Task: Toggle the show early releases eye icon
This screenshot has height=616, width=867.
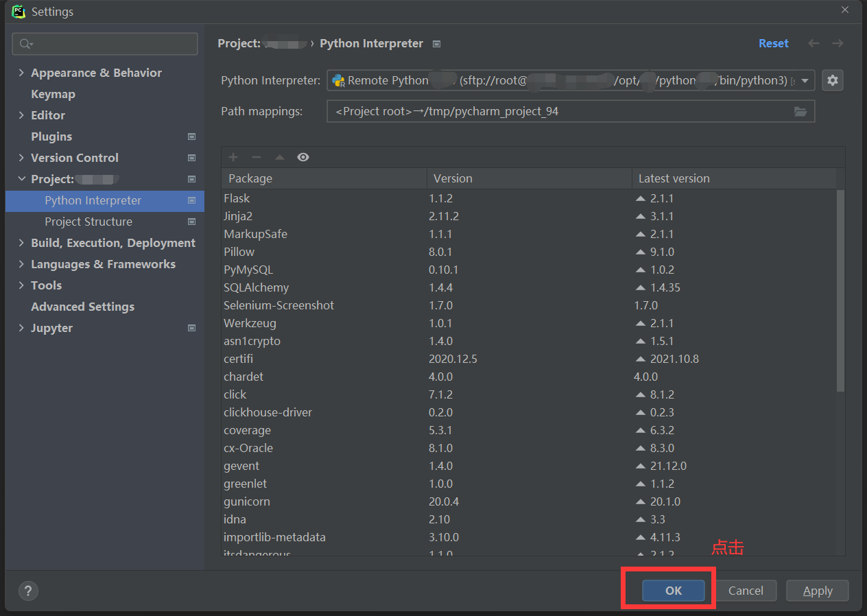Action: click(303, 157)
